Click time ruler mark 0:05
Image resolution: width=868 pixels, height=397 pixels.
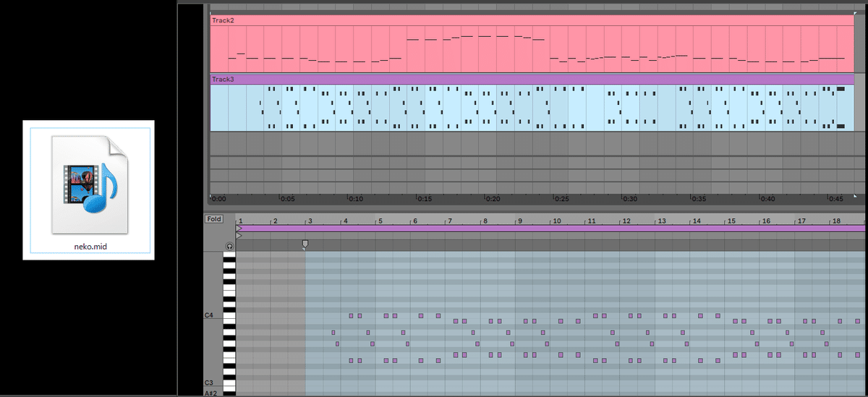tap(287, 198)
